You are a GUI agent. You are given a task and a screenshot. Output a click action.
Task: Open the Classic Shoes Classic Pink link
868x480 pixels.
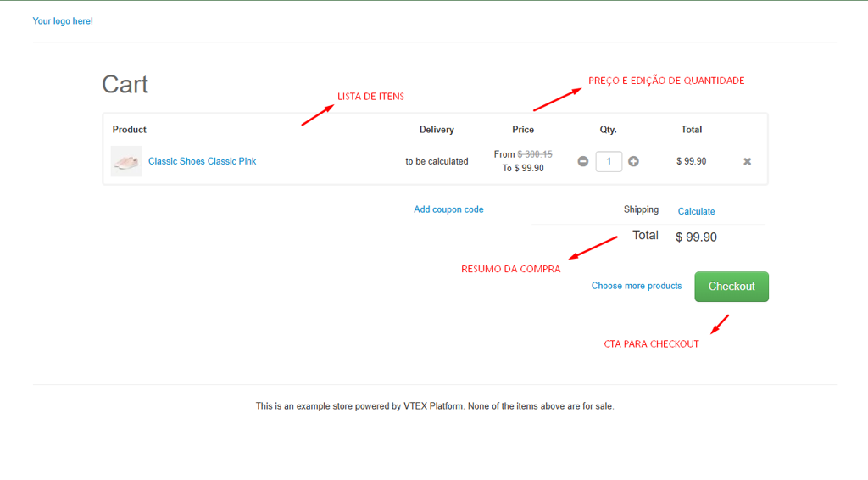pyautogui.click(x=202, y=161)
